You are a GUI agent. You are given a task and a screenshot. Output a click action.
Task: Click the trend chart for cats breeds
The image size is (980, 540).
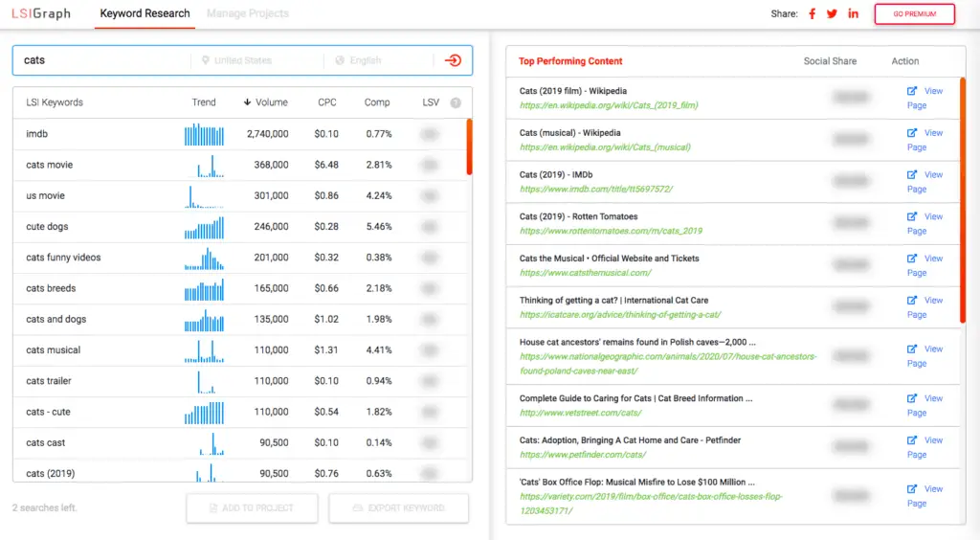(204, 289)
